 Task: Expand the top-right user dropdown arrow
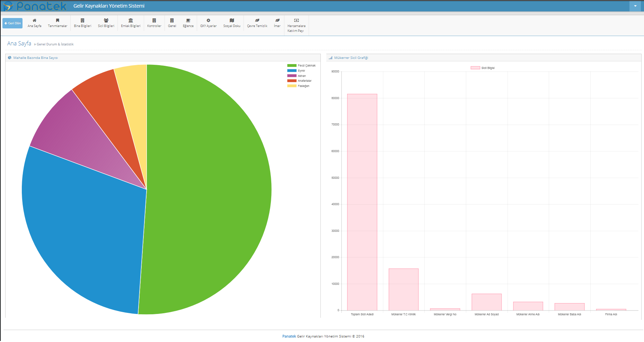point(635,6)
